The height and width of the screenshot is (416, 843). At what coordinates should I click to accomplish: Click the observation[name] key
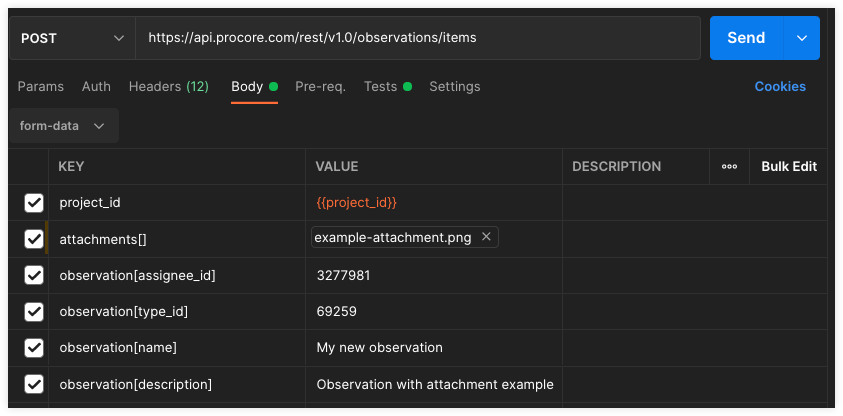118,348
